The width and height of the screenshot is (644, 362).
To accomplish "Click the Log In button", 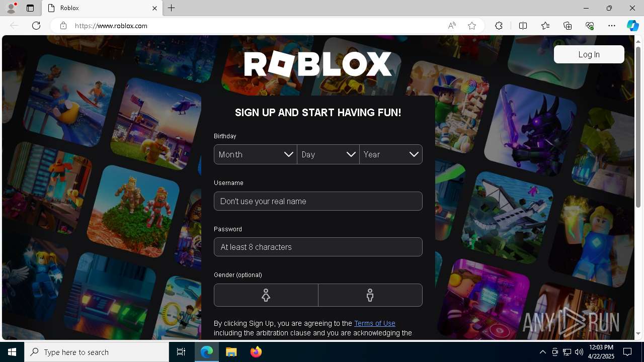I will 589,54.
